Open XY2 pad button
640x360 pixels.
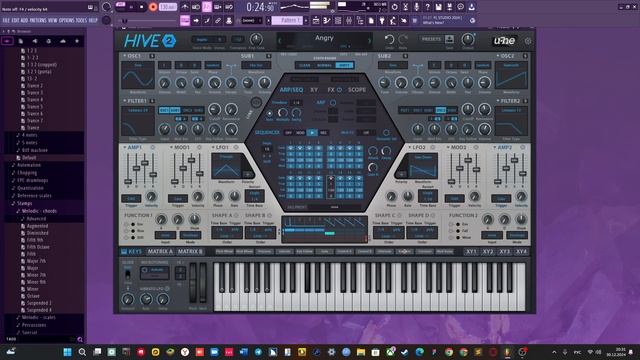[488, 252]
